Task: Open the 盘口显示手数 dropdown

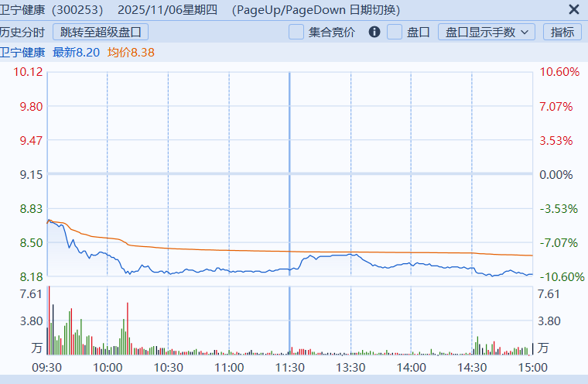Action: [x=487, y=32]
